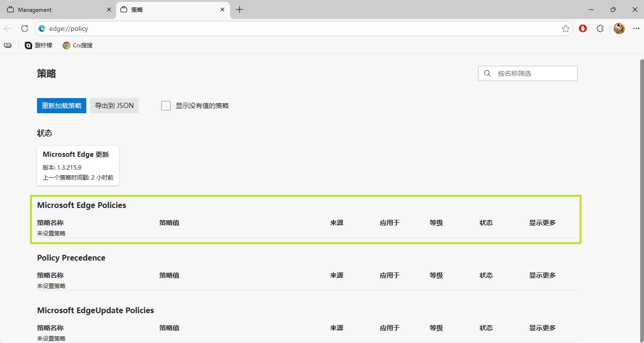Viewport: 644px width, 343px height.
Task: Click 显示更多 header under Microsoft Edge Policies
Action: pyautogui.click(x=543, y=223)
